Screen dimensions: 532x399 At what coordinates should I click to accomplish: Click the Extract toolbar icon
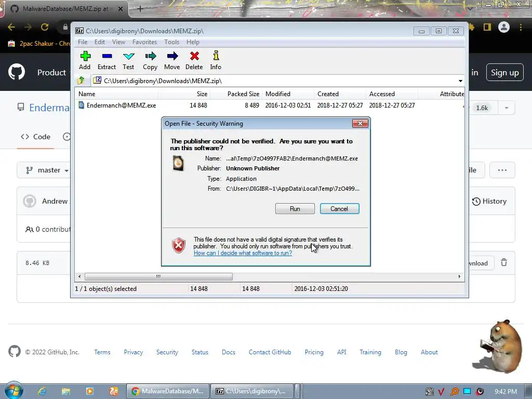click(107, 60)
